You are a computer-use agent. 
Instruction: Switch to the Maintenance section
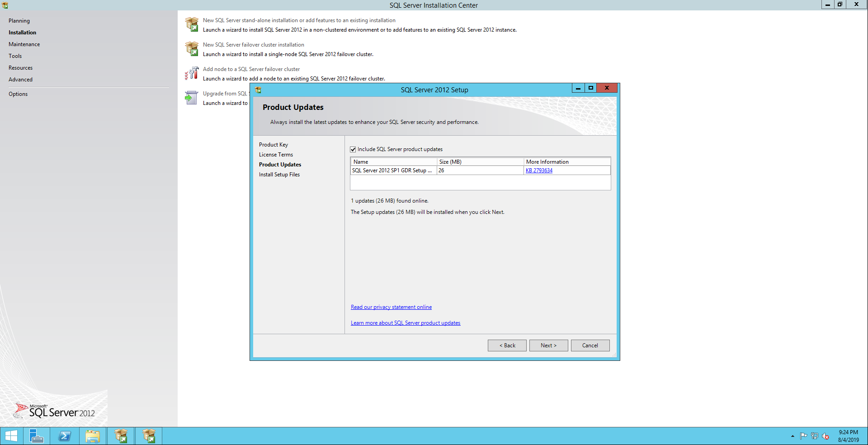click(x=24, y=44)
